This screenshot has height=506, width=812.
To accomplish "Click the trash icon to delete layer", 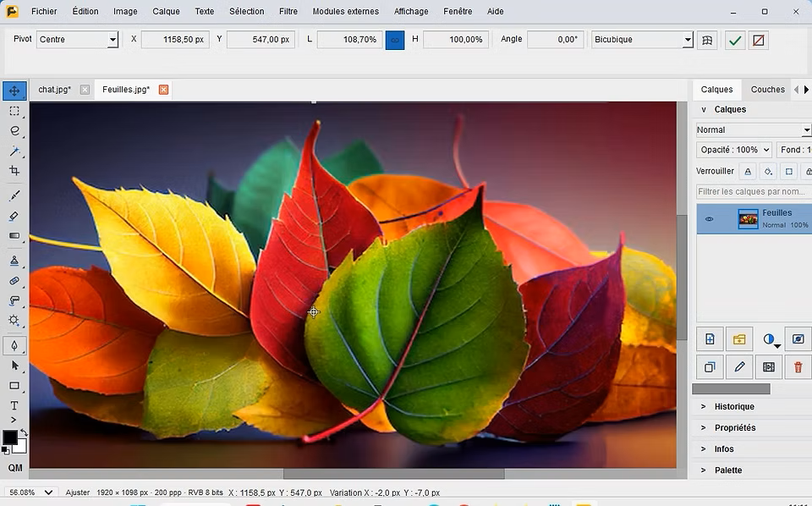I will pyautogui.click(x=798, y=367).
